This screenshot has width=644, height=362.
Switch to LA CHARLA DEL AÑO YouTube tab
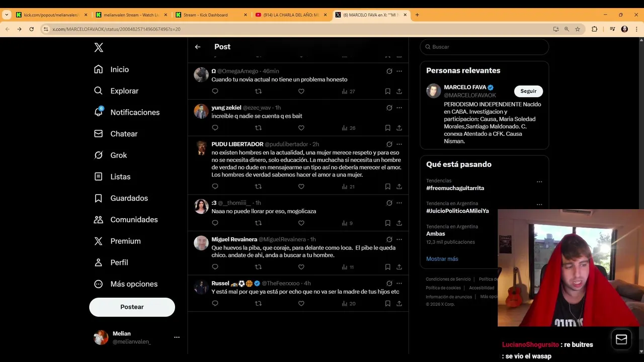[x=291, y=15]
